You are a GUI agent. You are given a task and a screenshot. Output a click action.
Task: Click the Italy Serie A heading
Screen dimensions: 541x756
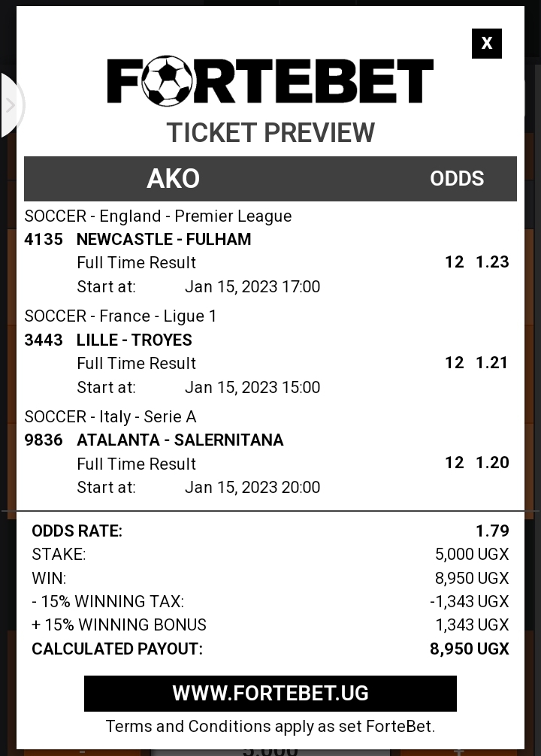point(110,416)
